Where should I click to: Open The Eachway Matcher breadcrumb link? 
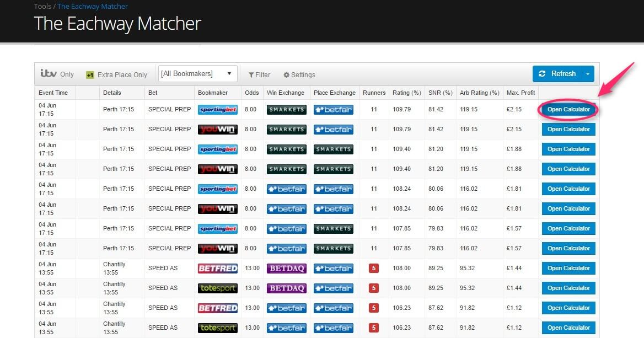pyautogui.click(x=93, y=6)
